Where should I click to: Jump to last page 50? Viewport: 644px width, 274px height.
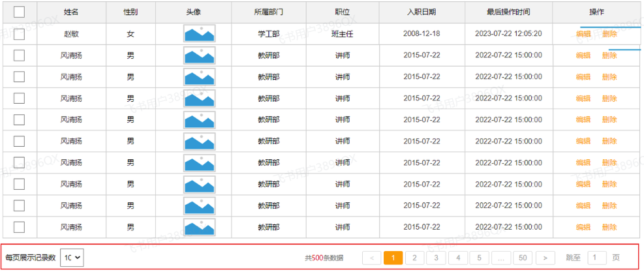click(523, 258)
